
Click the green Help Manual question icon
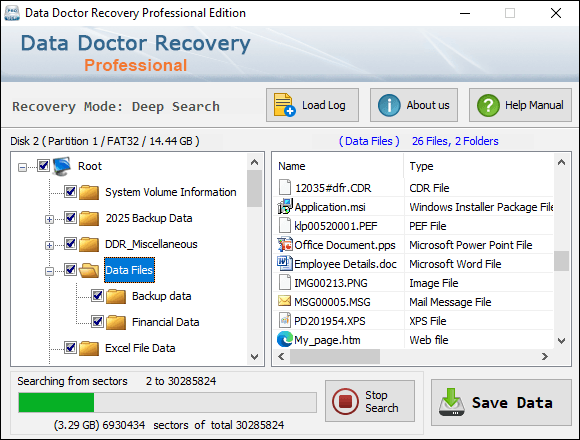(488, 105)
